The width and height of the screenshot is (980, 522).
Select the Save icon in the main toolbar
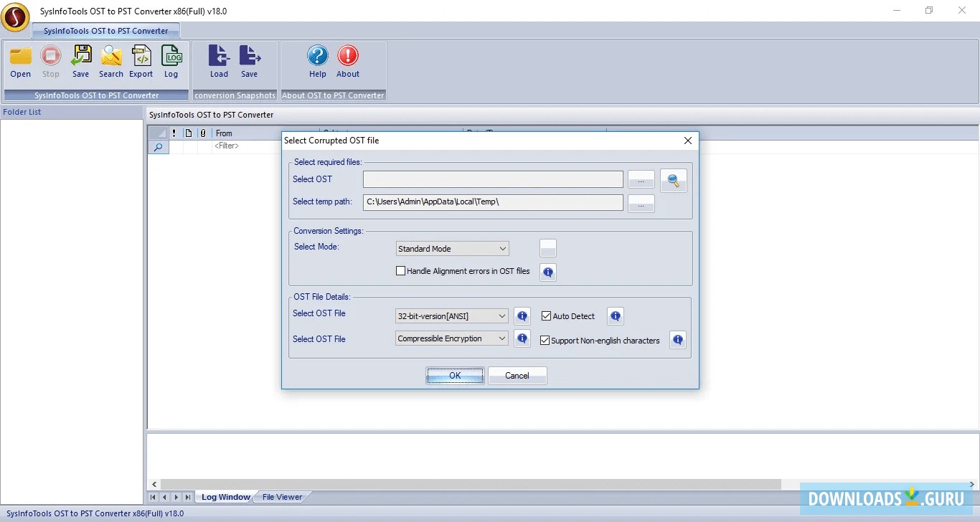click(81, 61)
